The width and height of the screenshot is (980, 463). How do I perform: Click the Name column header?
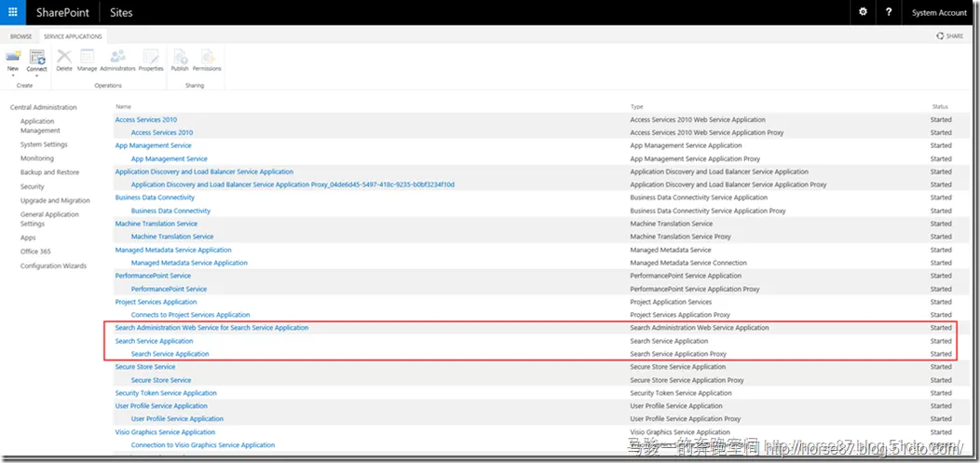coord(124,107)
